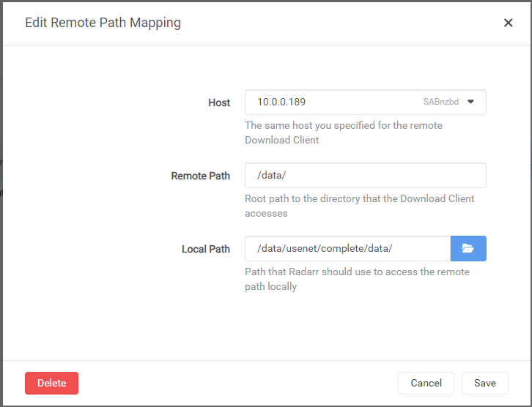Save the remote path mapping
Image resolution: width=532 pixels, height=407 pixels.
(x=485, y=383)
